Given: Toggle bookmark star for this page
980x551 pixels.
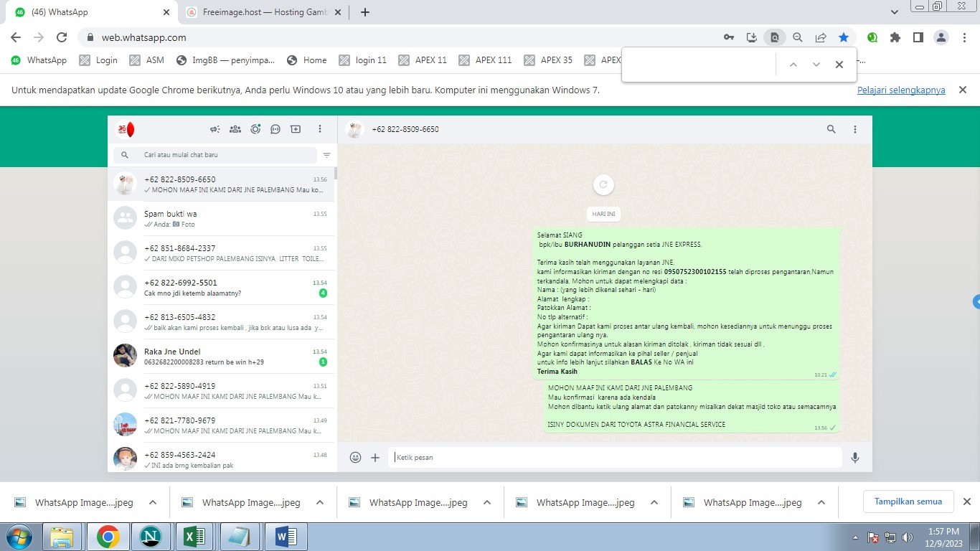Looking at the screenshot, I should pos(844,37).
